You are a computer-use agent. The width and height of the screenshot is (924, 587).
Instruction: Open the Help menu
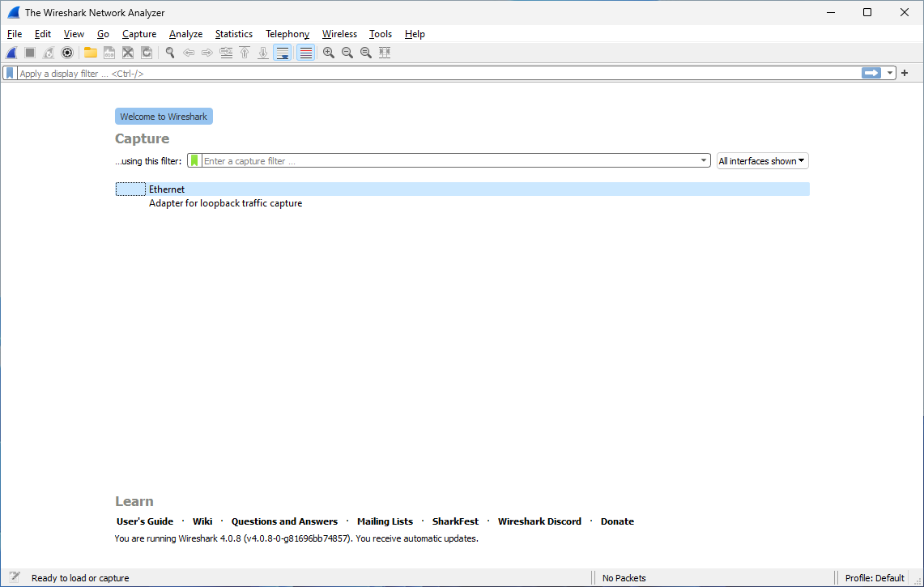(x=415, y=34)
